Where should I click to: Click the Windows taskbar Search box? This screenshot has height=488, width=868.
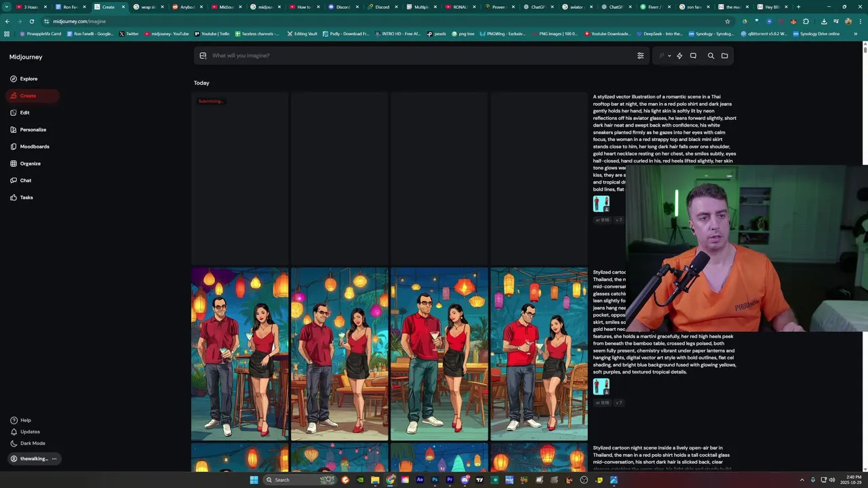point(299,480)
